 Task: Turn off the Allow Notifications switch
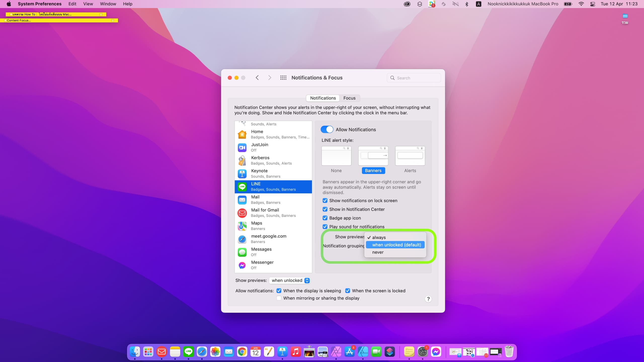coord(327,129)
